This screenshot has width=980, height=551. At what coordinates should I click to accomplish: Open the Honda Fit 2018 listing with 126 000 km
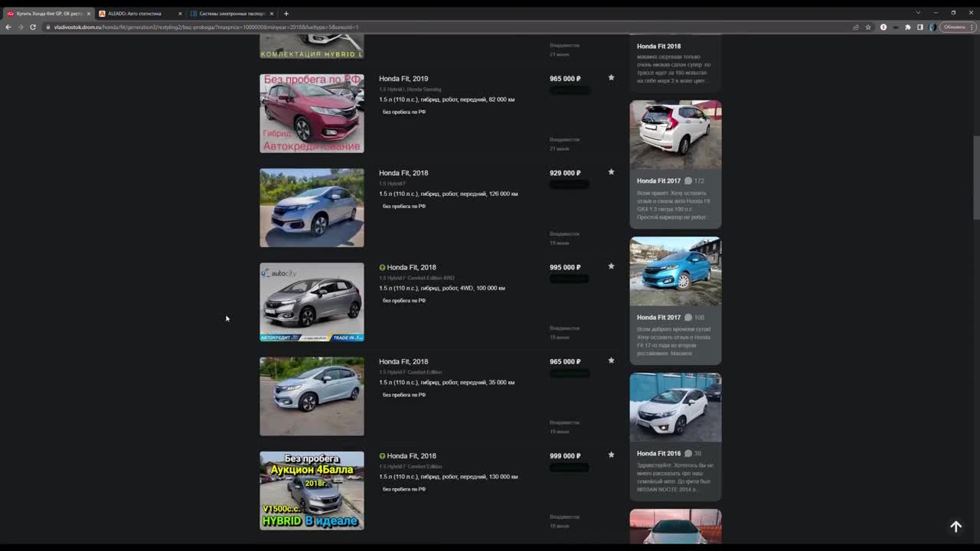click(x=403, y=173)
